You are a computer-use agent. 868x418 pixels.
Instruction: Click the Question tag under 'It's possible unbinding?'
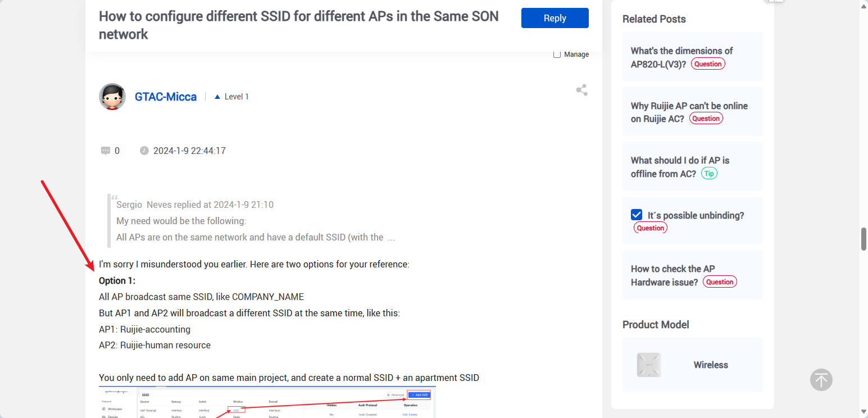[651, 228]
